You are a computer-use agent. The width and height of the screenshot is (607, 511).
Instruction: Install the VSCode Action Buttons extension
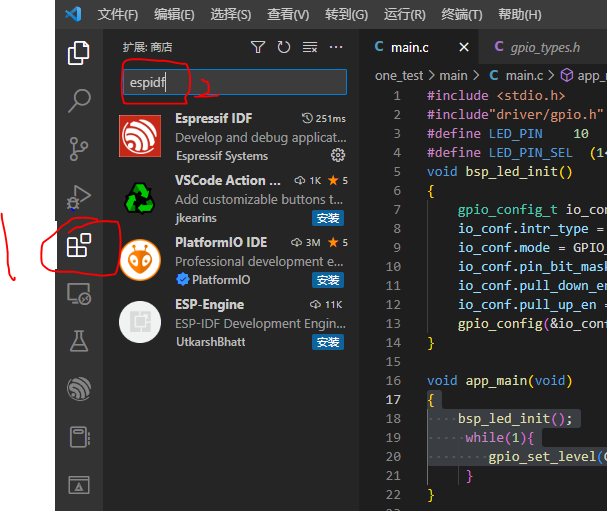329,218
